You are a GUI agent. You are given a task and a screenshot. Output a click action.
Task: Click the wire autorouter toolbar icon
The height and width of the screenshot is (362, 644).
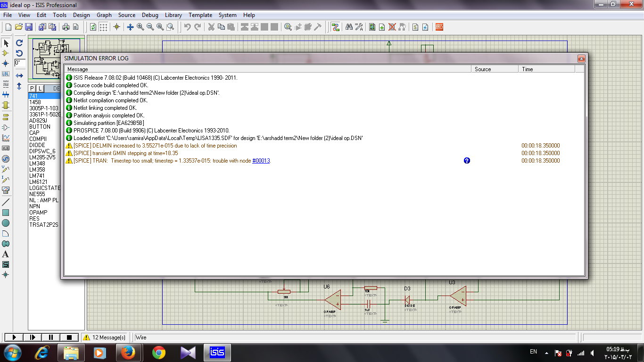point(335,27)
